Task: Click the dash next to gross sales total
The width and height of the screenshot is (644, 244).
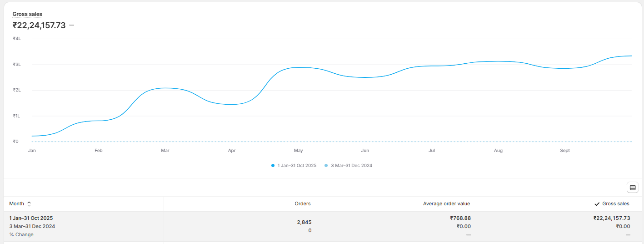Action: [71, 25]
